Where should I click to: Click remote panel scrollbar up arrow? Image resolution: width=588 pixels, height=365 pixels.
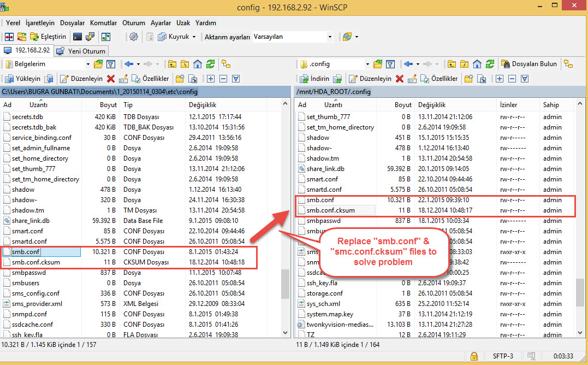tap(580, 103)
